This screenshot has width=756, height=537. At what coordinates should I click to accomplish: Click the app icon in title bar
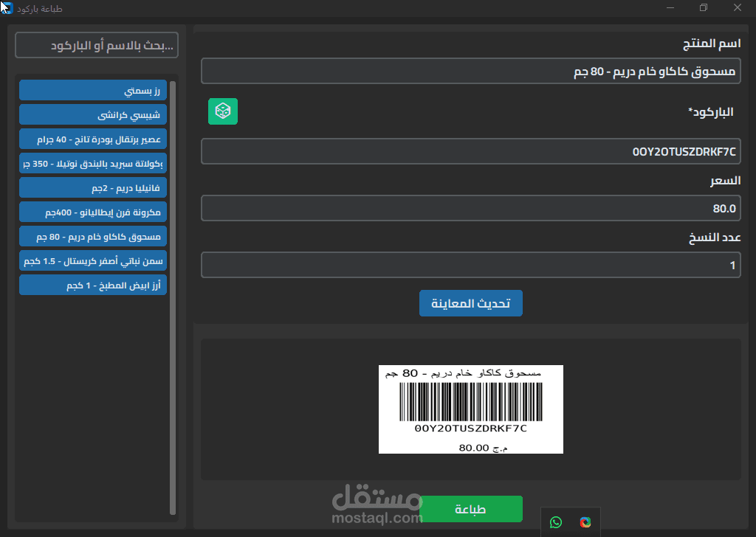(6, 8)
